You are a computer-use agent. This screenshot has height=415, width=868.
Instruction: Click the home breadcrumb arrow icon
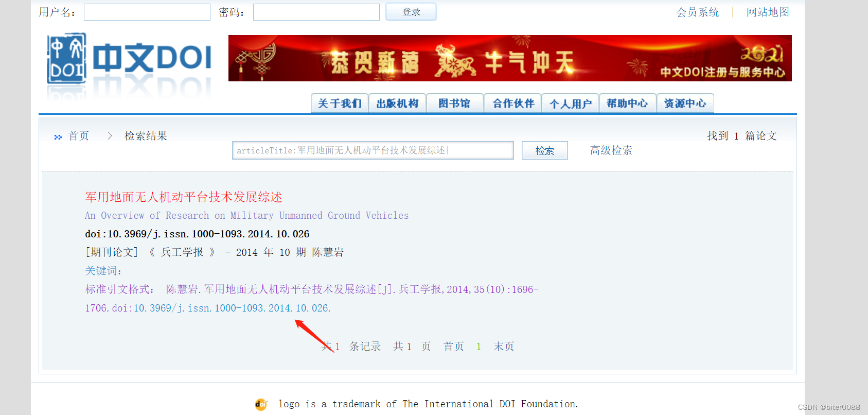tap(58, 137)
